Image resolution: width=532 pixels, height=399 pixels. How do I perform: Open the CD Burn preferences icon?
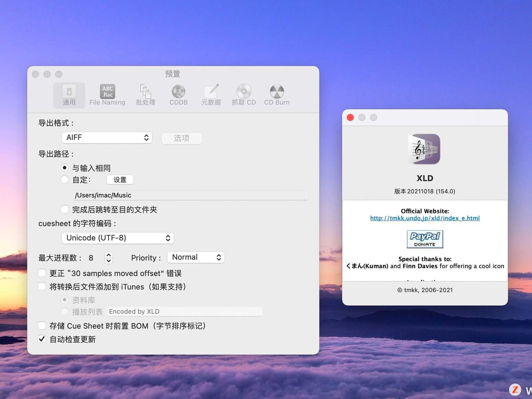276,95
